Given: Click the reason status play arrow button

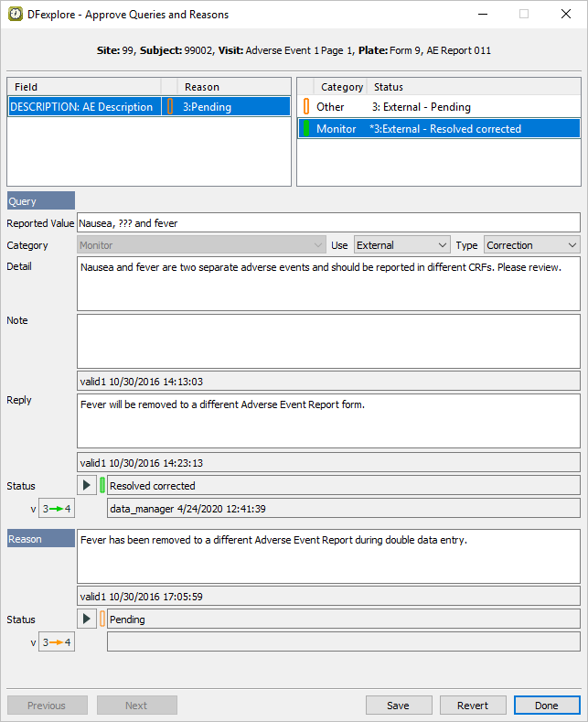Looking at the screenshot, I should click(88, 619).
